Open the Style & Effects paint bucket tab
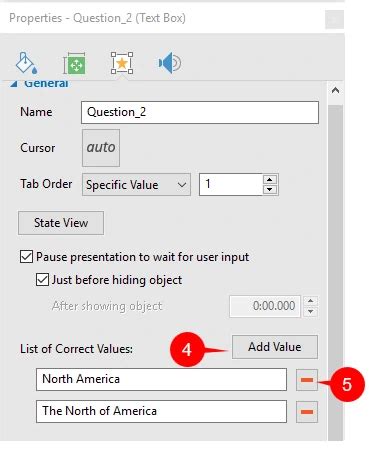369x453 pixels. coord(26,63)
